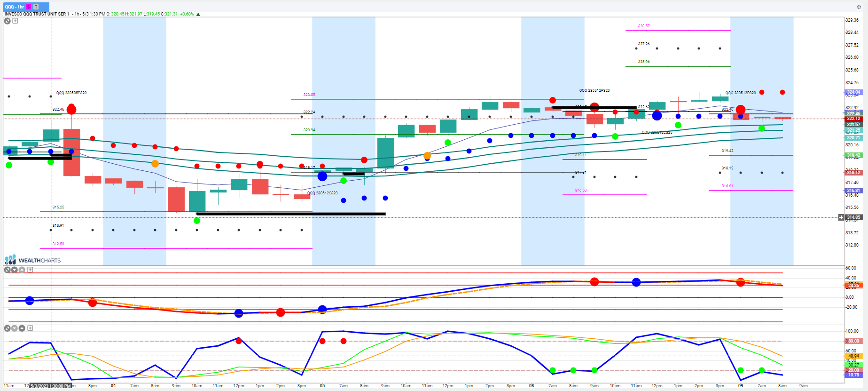The height and width of the screenshot is (391, 868).
Task: Click the 30.27 green stochastic value label
Action: (853, 365)
